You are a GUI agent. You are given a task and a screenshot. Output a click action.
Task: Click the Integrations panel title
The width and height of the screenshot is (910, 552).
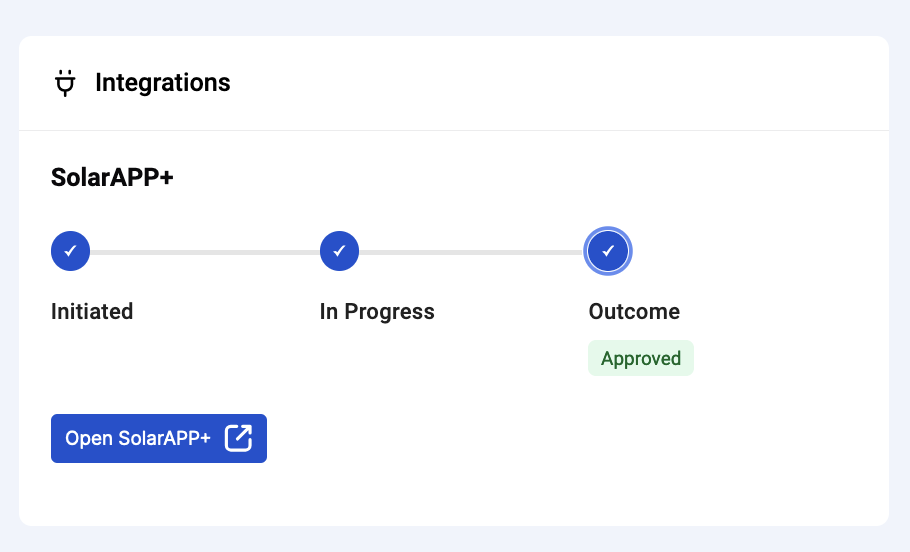(x=162, y=82)
